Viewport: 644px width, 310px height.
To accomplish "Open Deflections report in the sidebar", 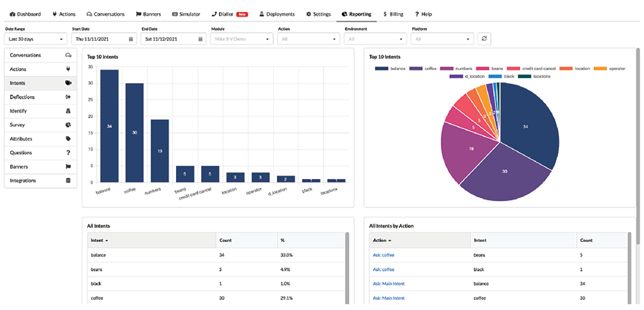I will pos(42,97).
